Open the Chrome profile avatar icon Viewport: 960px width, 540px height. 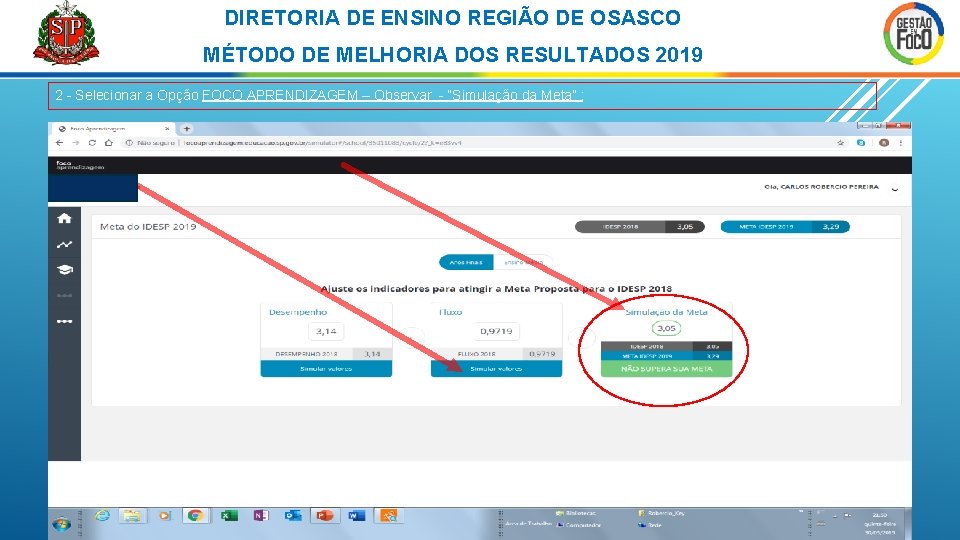(x=883, y=143)
